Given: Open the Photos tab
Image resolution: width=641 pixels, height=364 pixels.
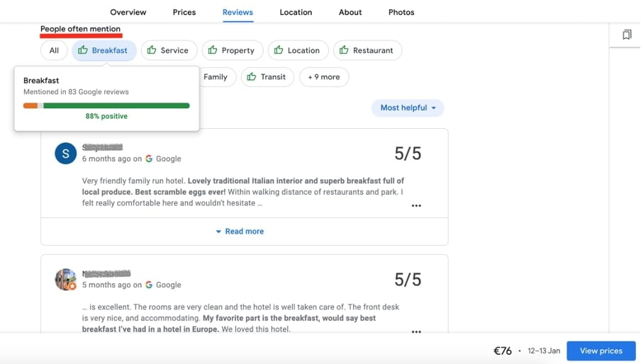Looking at the screenshot, I should (x=401, y=12).
